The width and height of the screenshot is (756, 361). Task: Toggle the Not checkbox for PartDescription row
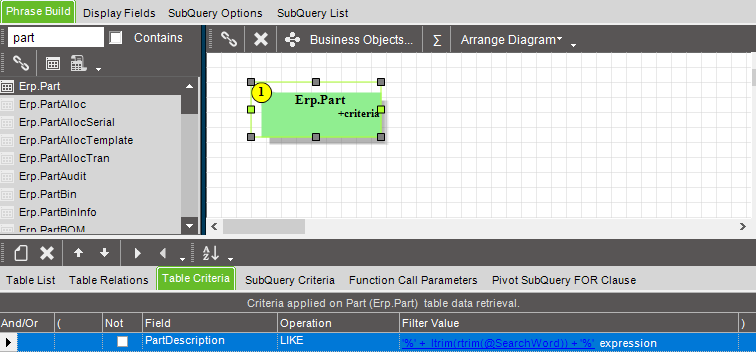(x=123, y=342)
